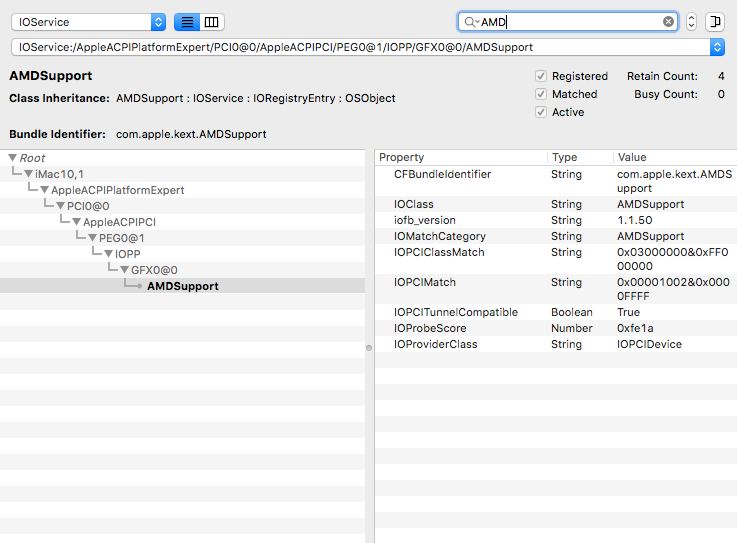Click the 1.1.50 version value

pyautogui.click(x=635, y=220)
